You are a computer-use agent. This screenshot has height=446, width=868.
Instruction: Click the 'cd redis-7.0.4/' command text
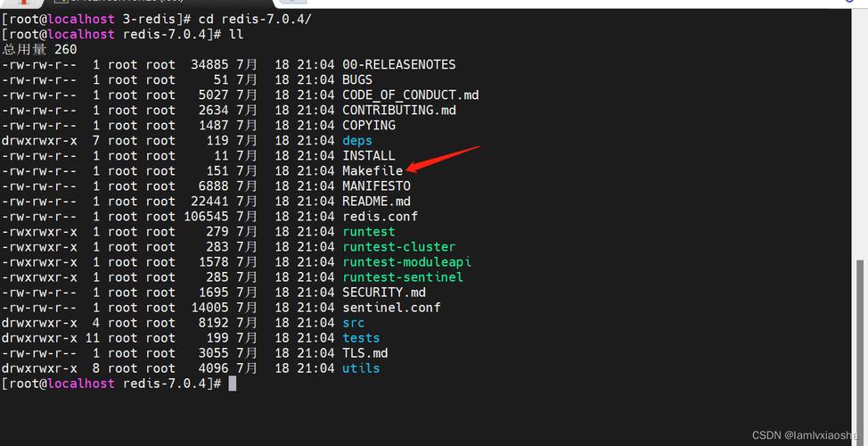click(255, 20)
